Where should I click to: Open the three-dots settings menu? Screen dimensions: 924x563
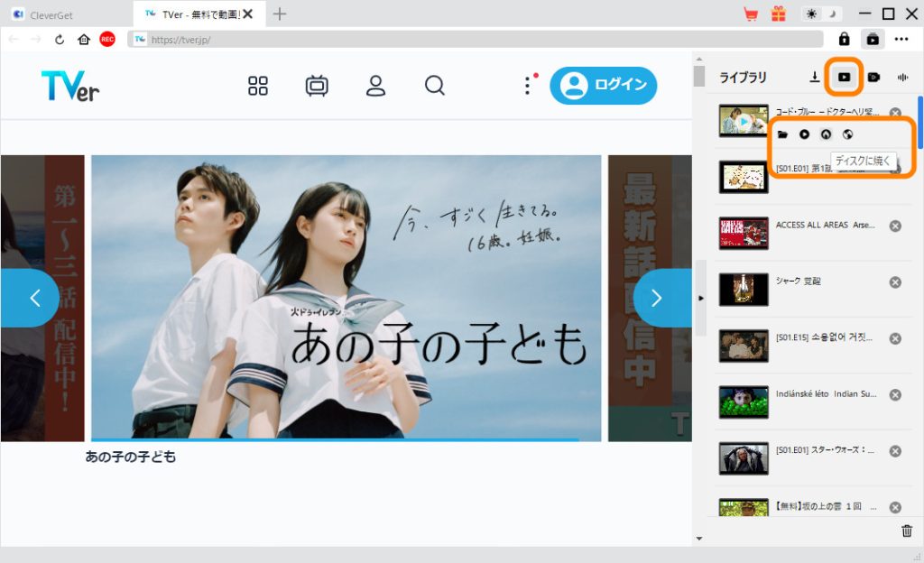tap(901, 40)
